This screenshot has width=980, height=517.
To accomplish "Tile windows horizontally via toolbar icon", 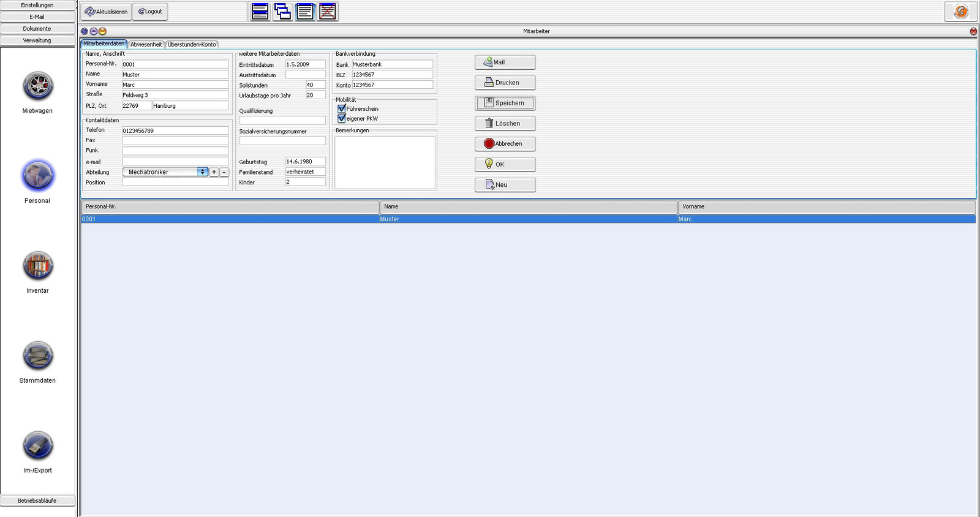I will [260, 12].
